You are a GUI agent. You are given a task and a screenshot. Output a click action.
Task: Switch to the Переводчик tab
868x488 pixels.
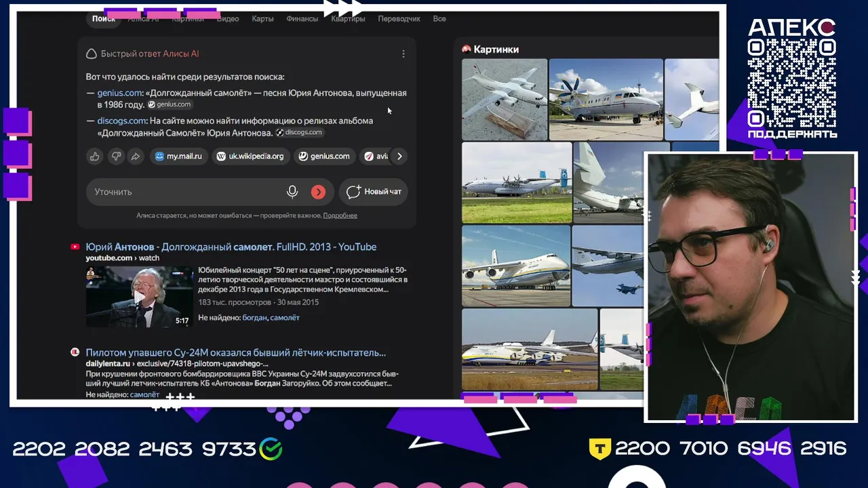(x=399, y=19)
